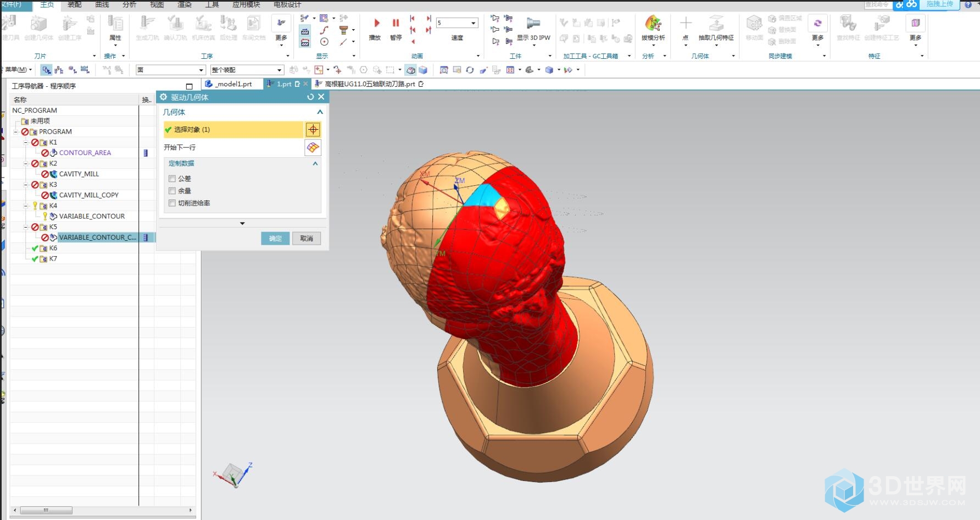Viewport: 980px width, 520px height.
Task: Collapse the 几何体 section
Action: coord(320,112)
